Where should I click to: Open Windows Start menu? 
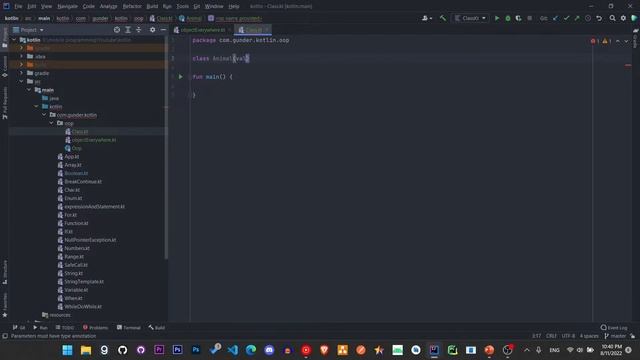(67, 350)
